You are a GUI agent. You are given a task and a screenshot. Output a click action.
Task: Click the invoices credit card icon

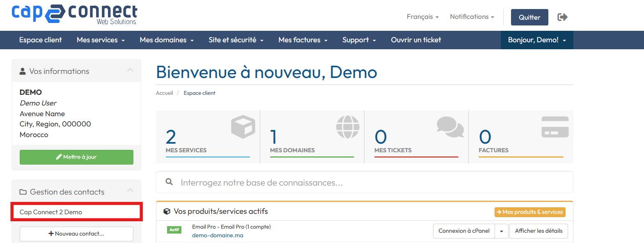[555, 127]
